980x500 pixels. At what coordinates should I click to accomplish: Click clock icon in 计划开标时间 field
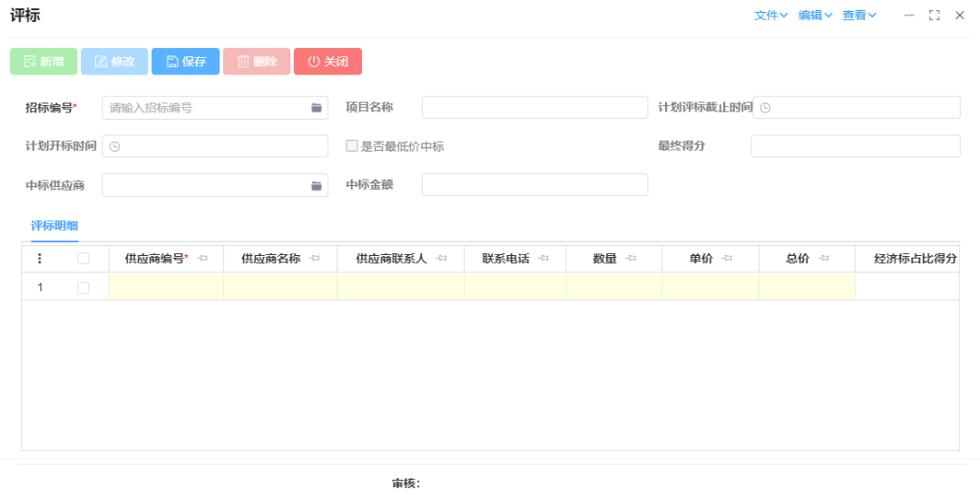click(114, 146)
